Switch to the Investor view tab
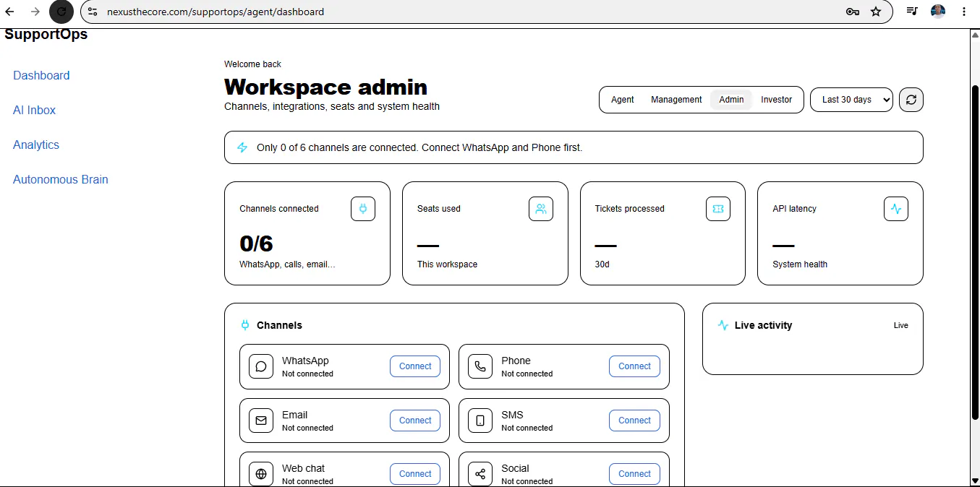This screenshot has width=980, height=487. click(x=777, y=100)
